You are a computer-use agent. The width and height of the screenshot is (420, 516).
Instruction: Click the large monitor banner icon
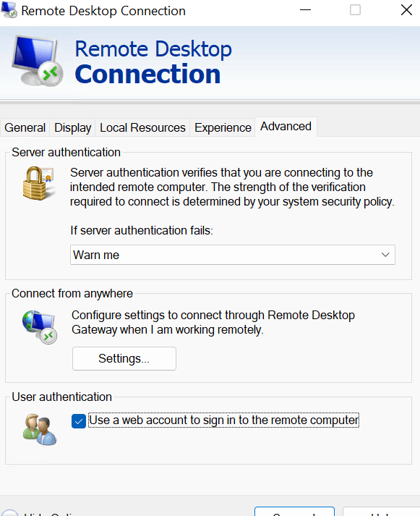pos(38,61)
